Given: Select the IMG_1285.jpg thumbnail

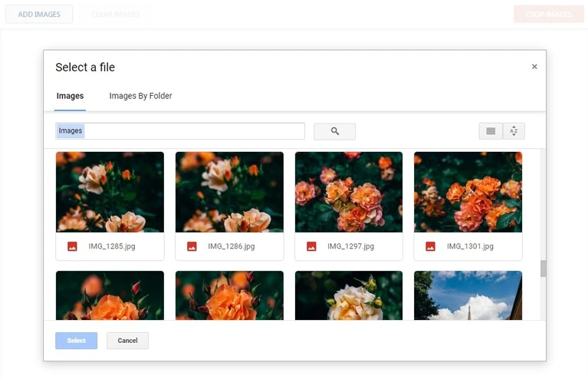Looking at the screenshot, I should tap(110, 192).
